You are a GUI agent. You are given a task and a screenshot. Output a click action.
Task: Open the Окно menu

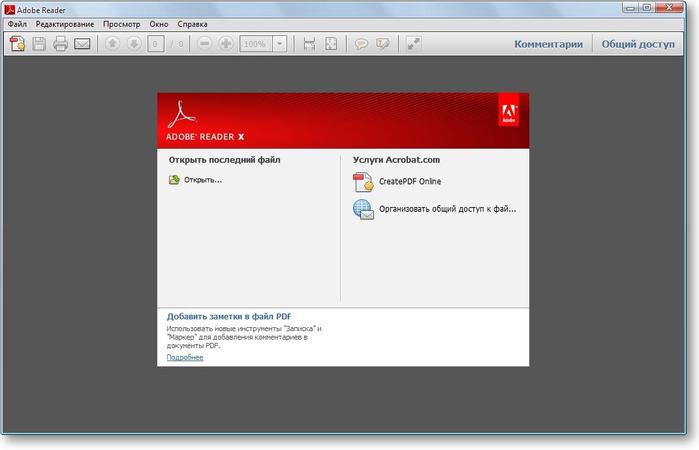click(x=159, y=24)
